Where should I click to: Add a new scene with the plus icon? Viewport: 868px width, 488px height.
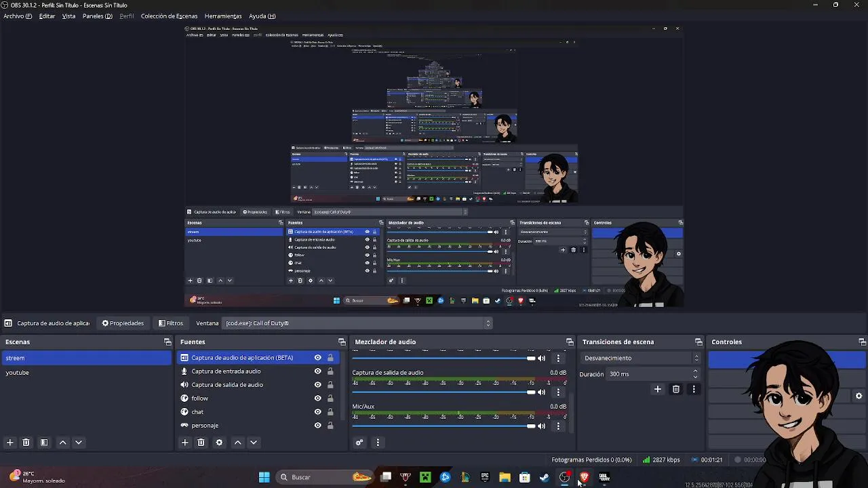pos(9,443)
